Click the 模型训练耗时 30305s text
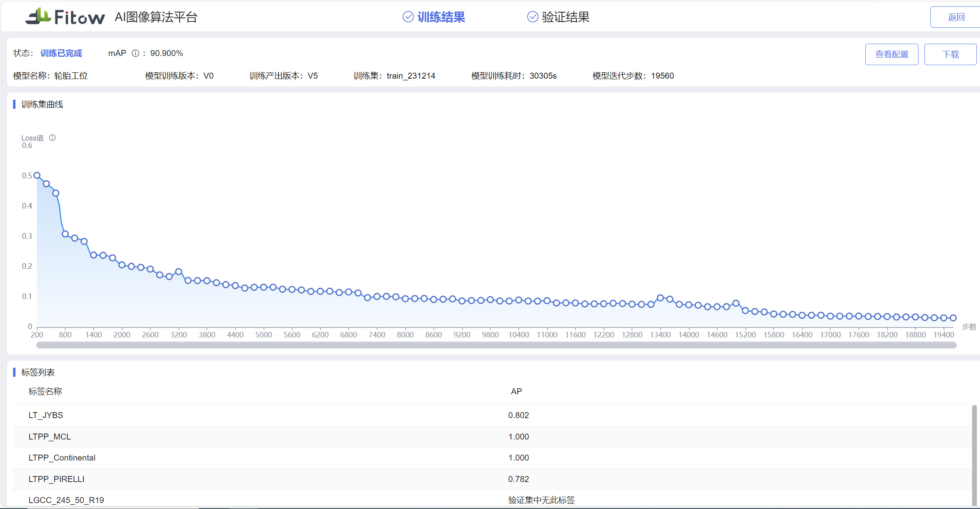This screenshot has width=980, height=509. pyautogui.click(x=514, y=76)
